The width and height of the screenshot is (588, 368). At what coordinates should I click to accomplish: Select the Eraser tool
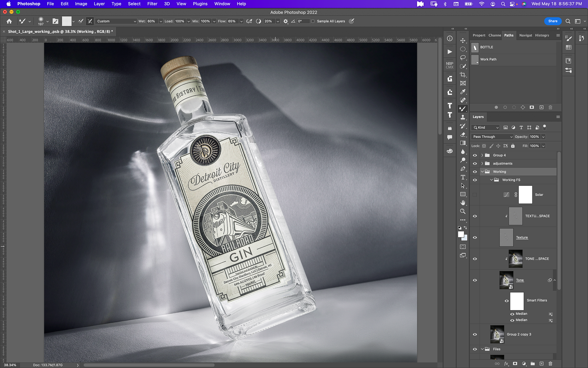[463, 134]
